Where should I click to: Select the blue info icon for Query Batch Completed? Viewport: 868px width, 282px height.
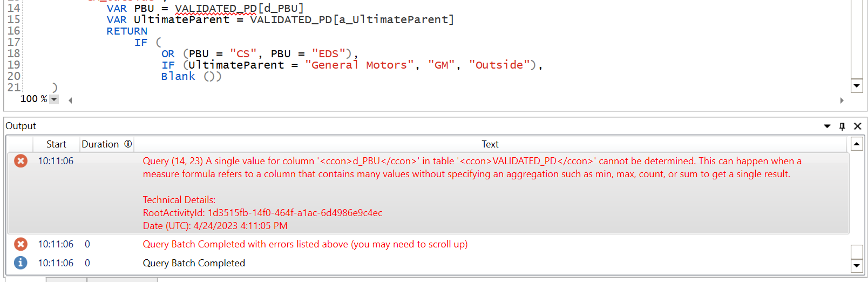tap(21, 263)
